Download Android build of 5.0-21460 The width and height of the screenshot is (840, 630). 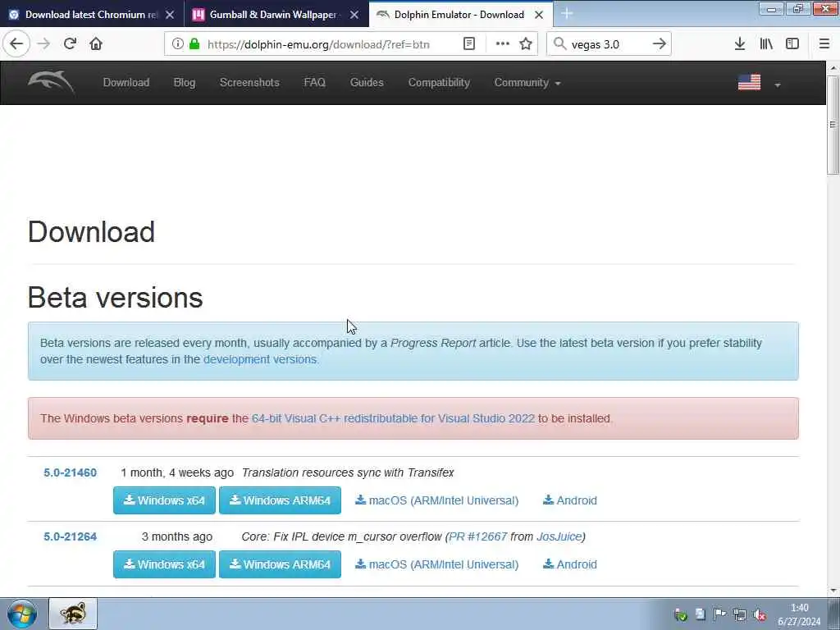tap(570, 500)
